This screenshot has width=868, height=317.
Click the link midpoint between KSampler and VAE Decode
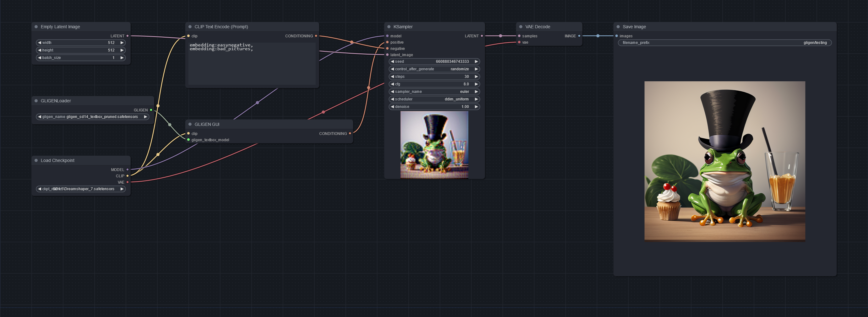tap(500, 36)
